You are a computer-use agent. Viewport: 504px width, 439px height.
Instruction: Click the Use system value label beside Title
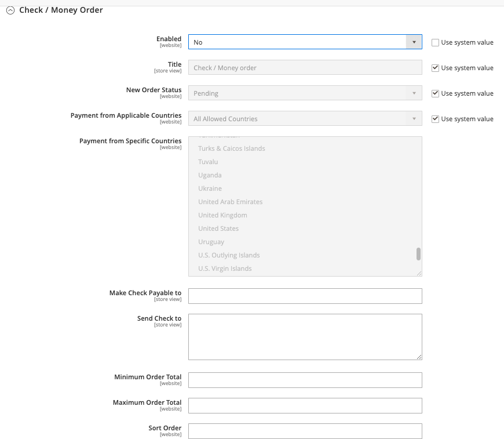(467, 68)
